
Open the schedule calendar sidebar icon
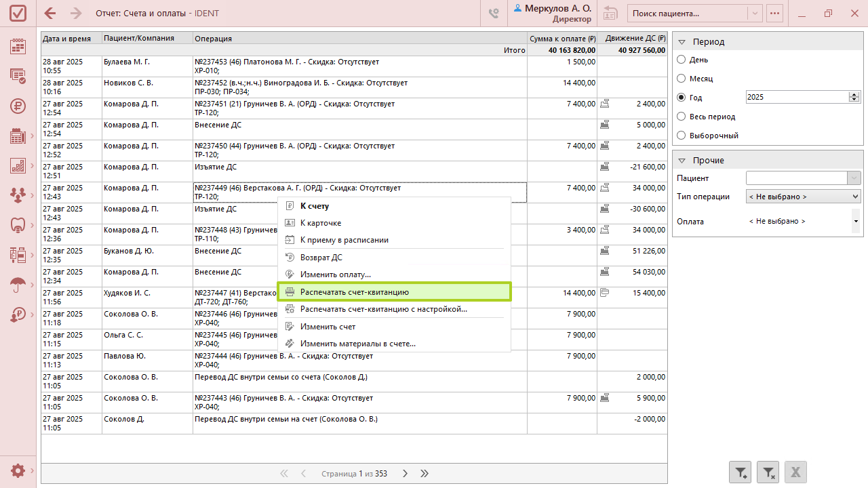pyautogui.click(x=18, y=46)
